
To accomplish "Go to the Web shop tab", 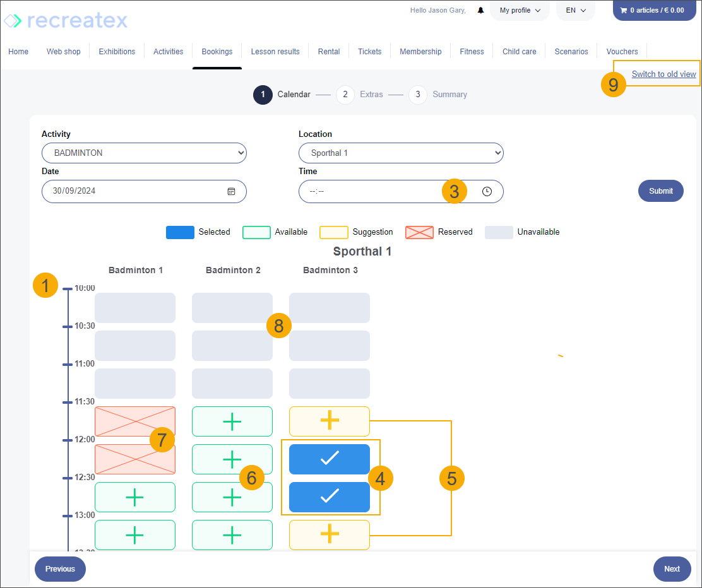I will pos(63,52).
